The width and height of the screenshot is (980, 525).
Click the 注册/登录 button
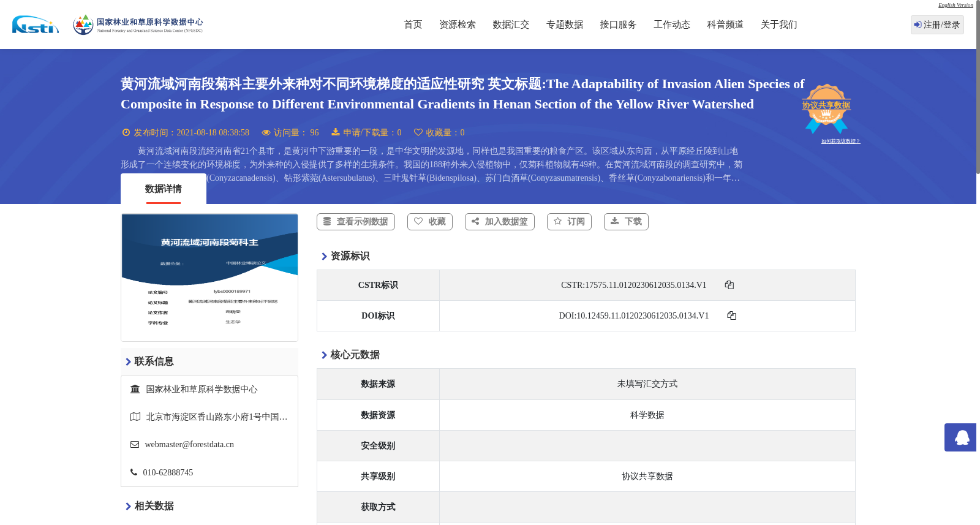point(937,25)
